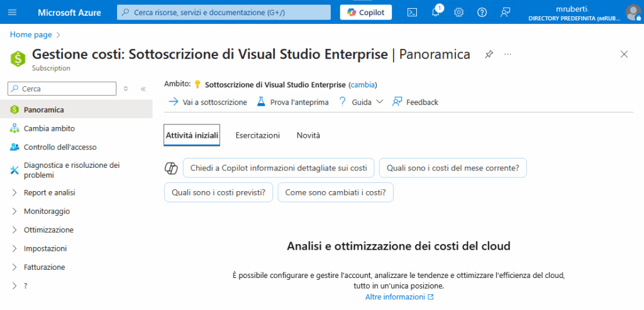Open portal settings gear

458,13
